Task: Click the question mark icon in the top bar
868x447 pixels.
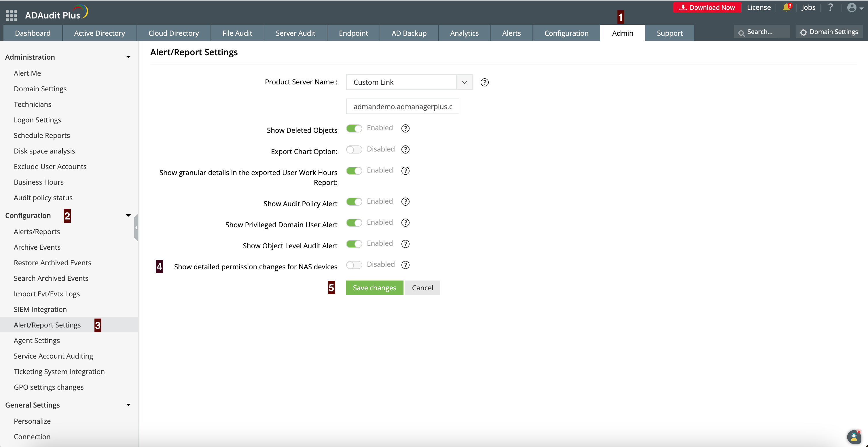Action: (x=830, y=7)
